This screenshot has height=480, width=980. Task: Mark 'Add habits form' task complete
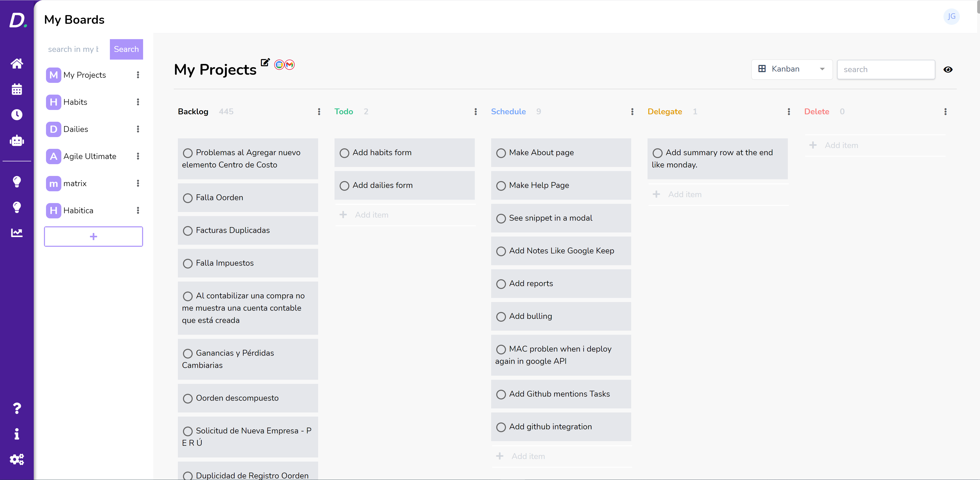point(344,153)
